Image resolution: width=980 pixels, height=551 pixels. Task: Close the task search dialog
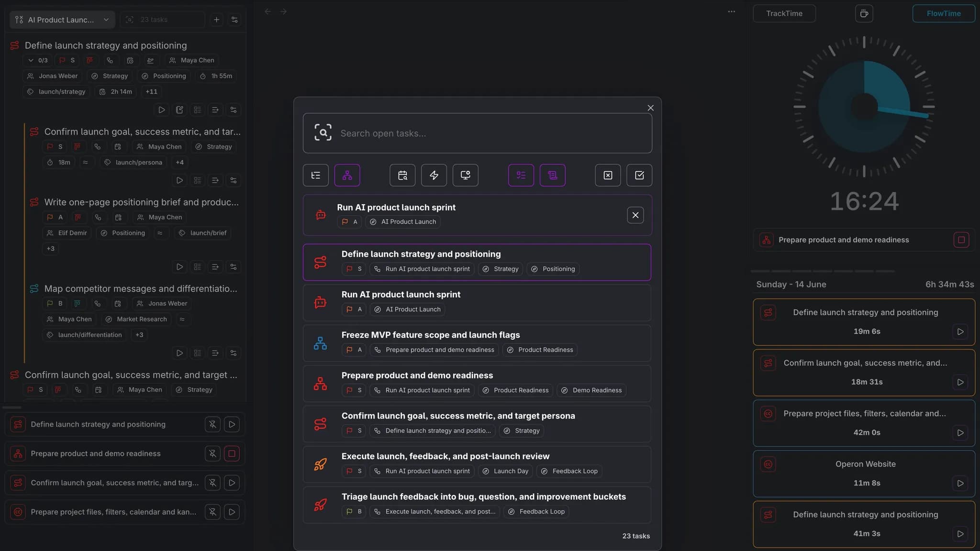(x=650, y=108)
